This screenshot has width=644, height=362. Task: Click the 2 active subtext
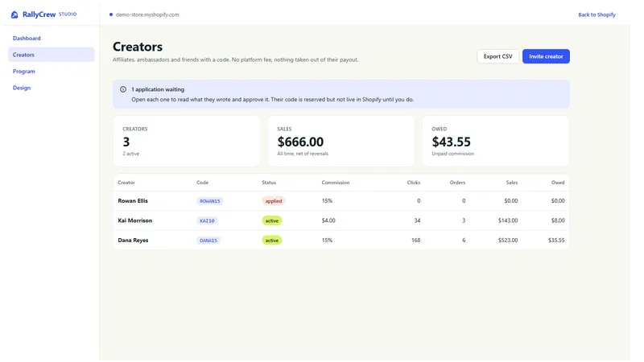131,154
